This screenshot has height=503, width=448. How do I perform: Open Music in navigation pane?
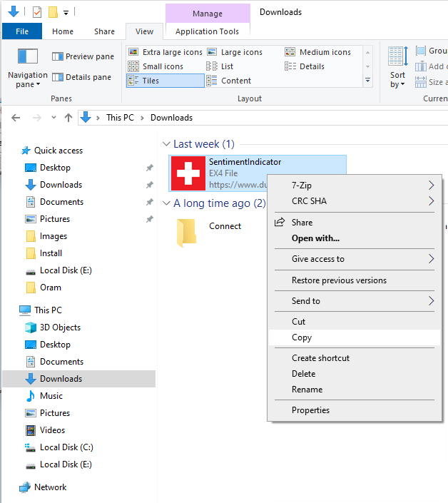(44, 396)
